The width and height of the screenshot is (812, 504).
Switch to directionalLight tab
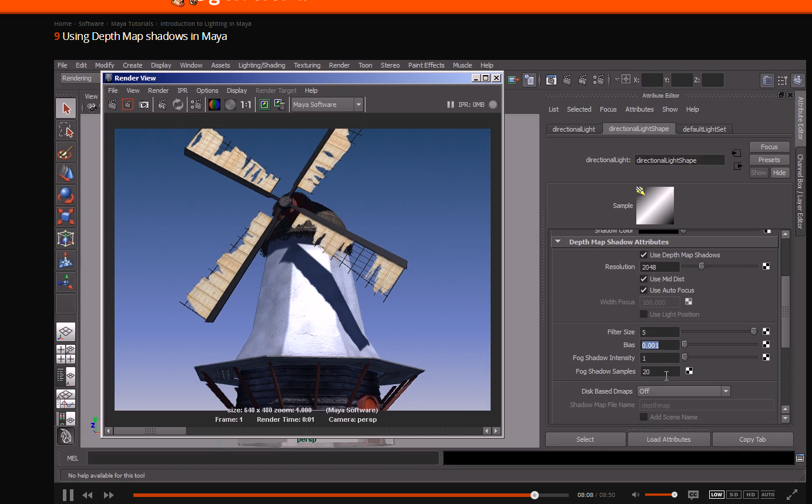573,129
